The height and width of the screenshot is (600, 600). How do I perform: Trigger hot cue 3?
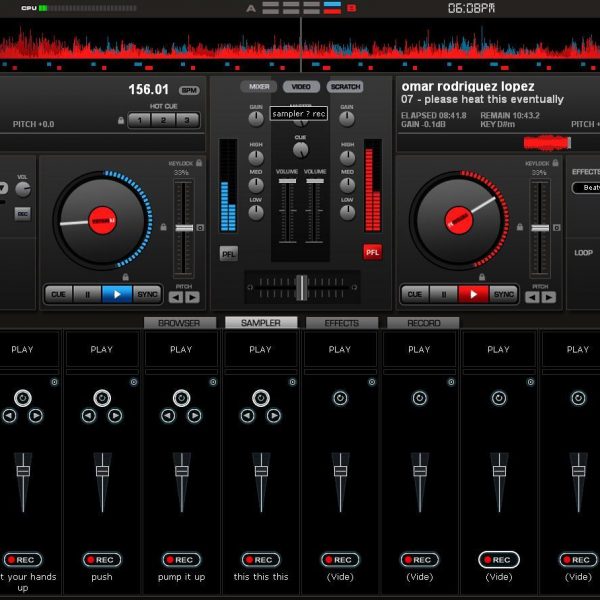point(187,120)
